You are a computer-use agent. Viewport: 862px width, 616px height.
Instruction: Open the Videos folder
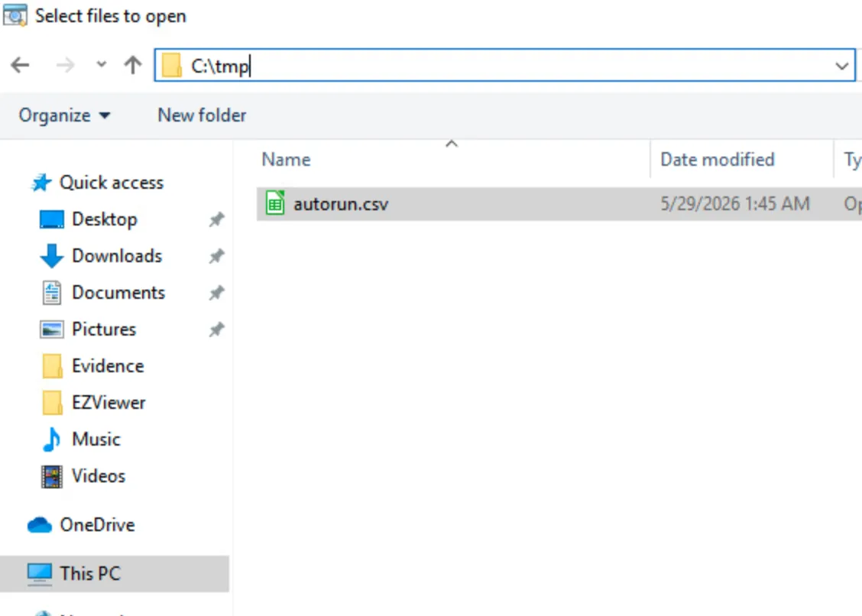pos(99,475)
